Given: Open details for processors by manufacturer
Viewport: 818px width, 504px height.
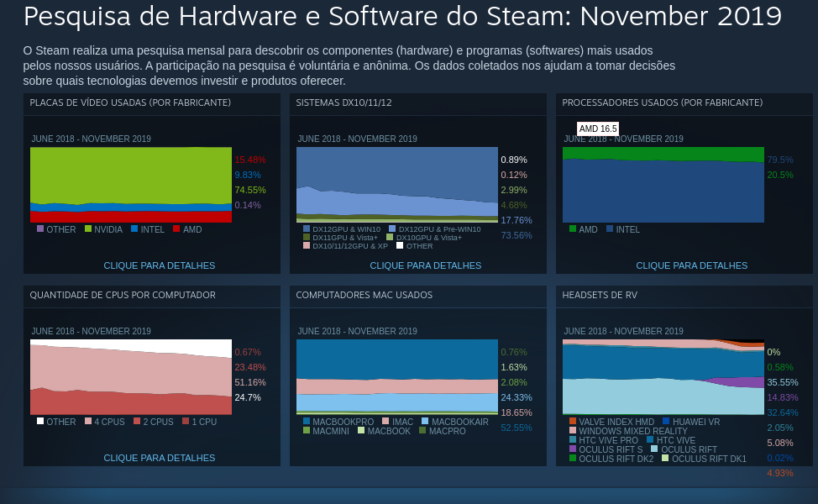Looking at the screenshot, I should point(691,265).
